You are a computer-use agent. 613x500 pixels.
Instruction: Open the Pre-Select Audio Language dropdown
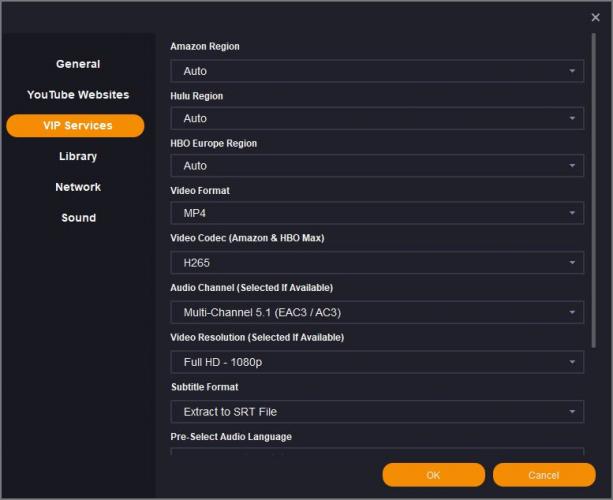pyautogui.click(x=376, y=453)
